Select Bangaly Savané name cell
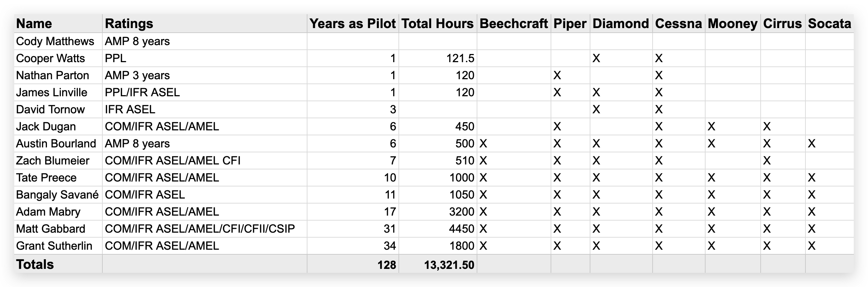Viewport: 868px width, 287px height. (x=58, y=195)
